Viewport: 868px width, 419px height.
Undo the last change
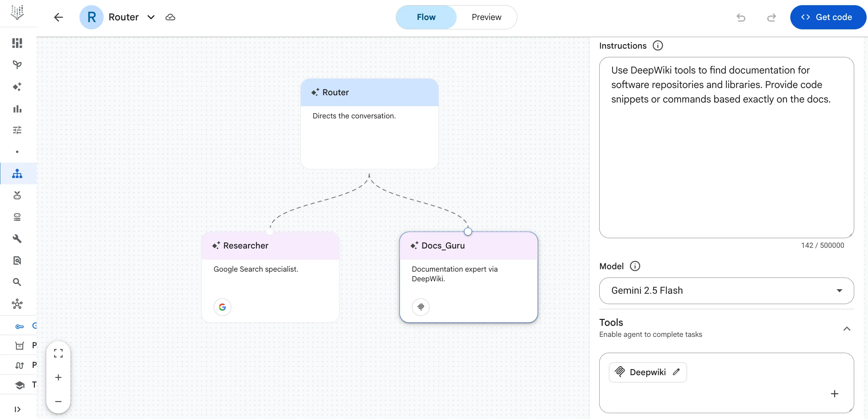(x=741, y=17)
